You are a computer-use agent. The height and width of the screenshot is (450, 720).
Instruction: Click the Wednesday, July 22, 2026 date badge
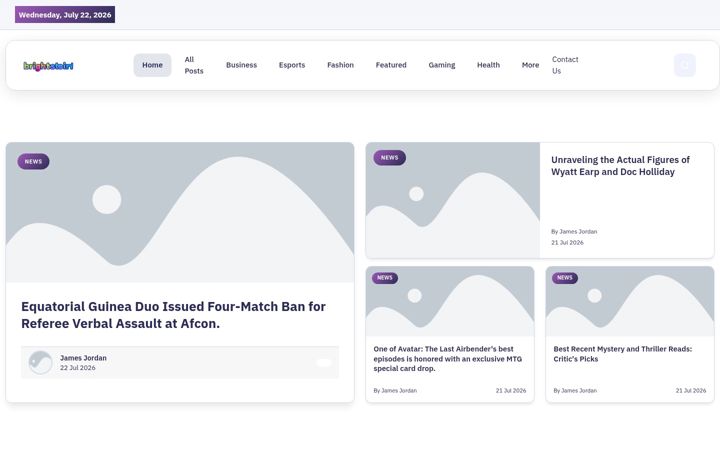65,15
